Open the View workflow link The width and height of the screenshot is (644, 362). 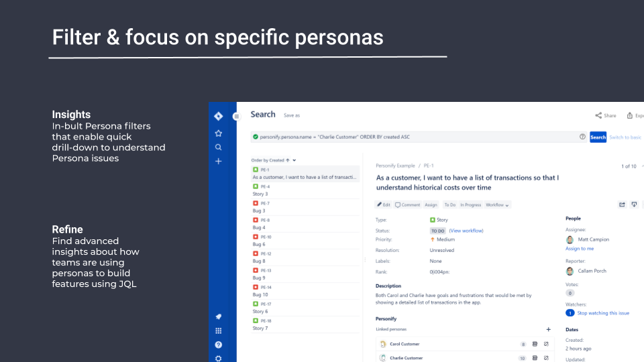[466, 231]
